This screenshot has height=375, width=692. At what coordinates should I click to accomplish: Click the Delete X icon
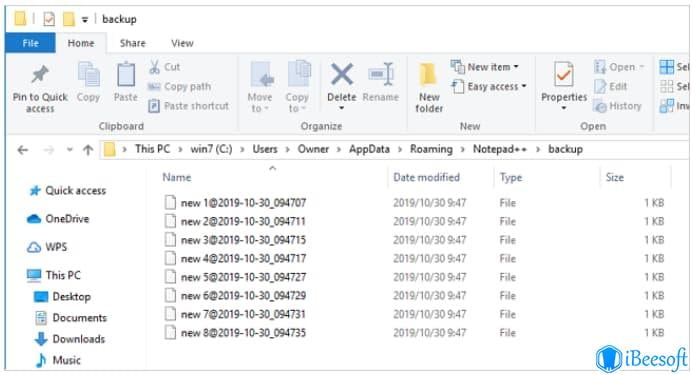[342, 74]
